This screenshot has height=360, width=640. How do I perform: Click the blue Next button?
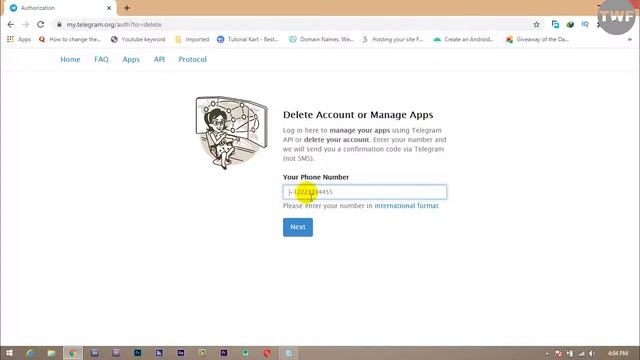(298, 227)
